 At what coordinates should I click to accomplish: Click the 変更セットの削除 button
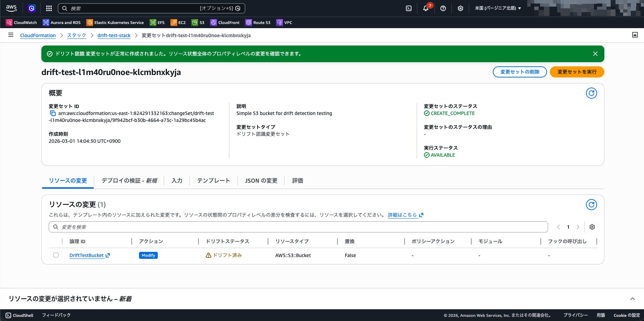point(520,72)
